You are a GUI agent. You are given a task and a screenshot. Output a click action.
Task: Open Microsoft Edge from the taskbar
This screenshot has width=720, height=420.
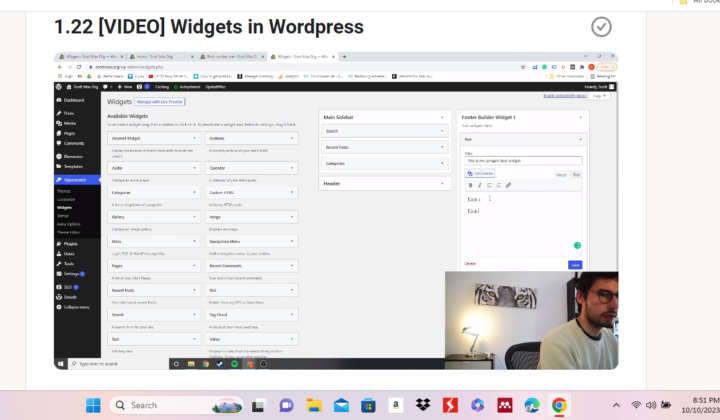532,405
